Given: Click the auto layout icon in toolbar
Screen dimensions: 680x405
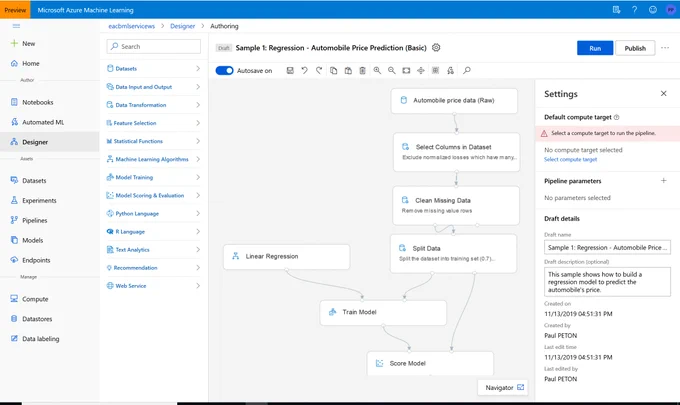Looking at the screenshot, I should coord(451,70).
